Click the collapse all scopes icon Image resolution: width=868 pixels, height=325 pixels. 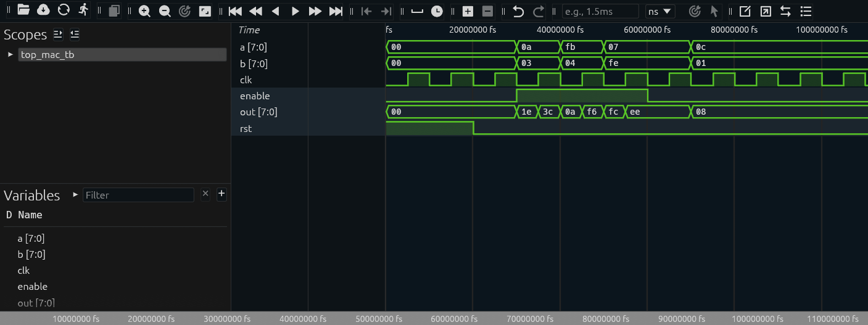74,35
